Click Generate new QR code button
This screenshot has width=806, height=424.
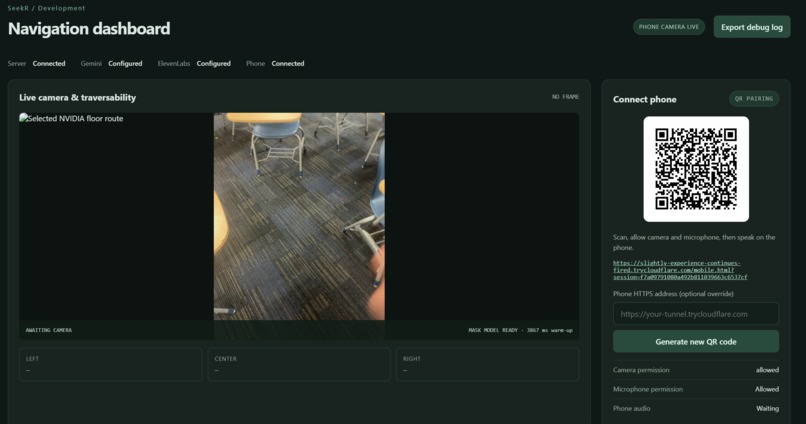coord(695,342)
